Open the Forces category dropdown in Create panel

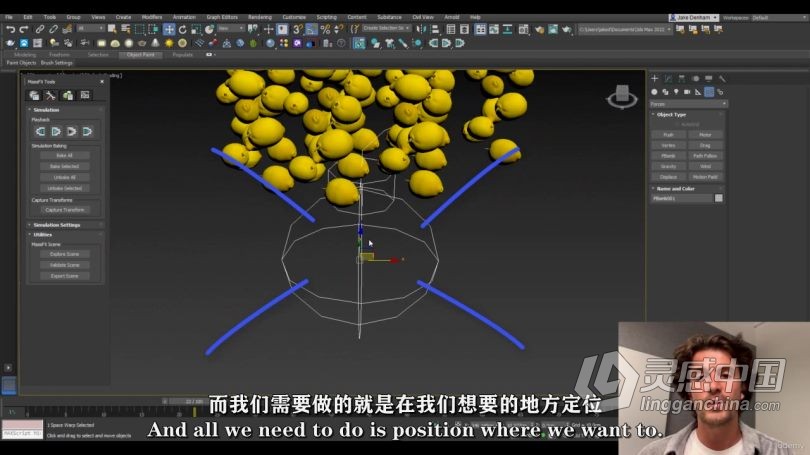point(688,104)
